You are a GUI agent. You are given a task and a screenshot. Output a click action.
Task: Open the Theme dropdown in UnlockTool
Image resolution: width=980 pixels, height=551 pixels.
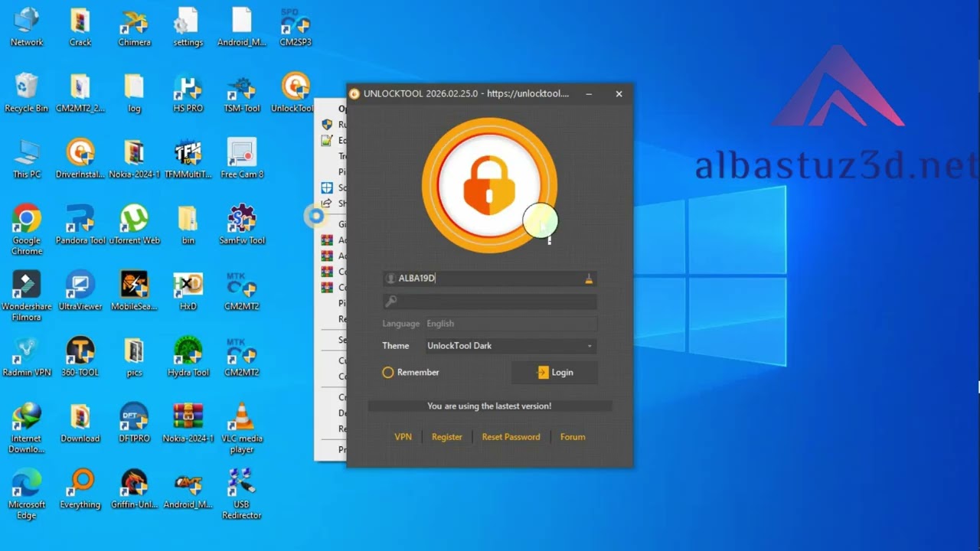[511, 346]
